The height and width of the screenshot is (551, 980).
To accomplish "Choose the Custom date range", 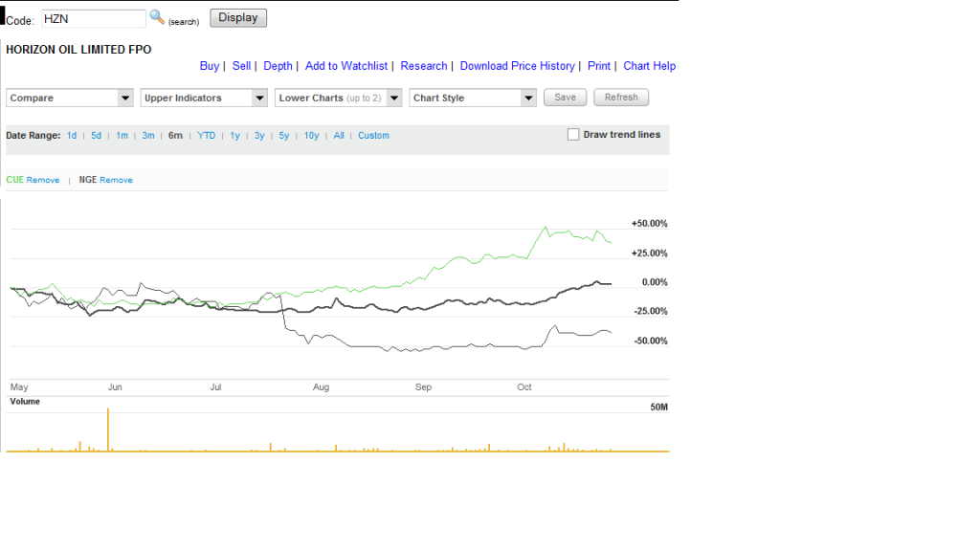I will click(x=374, y=136).
